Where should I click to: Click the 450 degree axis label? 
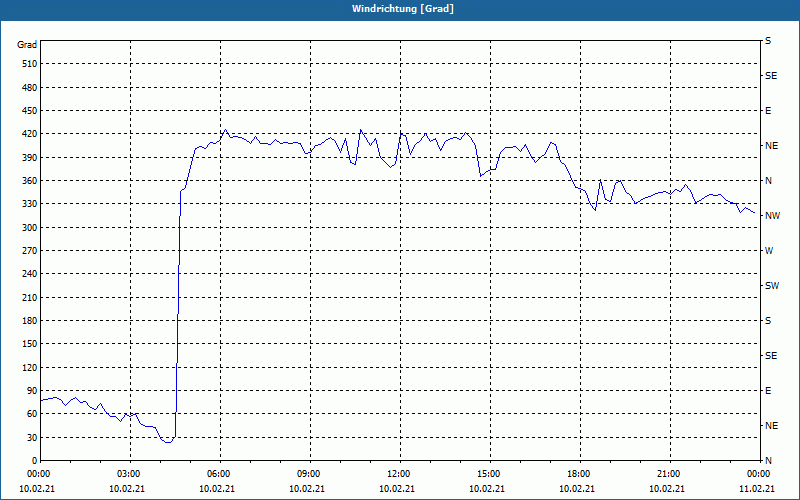click(30, 111)
